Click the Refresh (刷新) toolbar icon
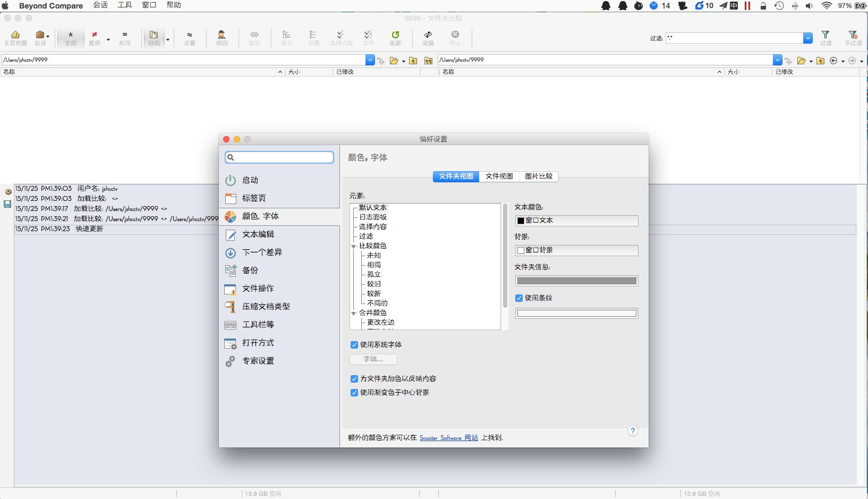Screen dimensions: 868x499 pyautogui.click(x=395, y=38)
